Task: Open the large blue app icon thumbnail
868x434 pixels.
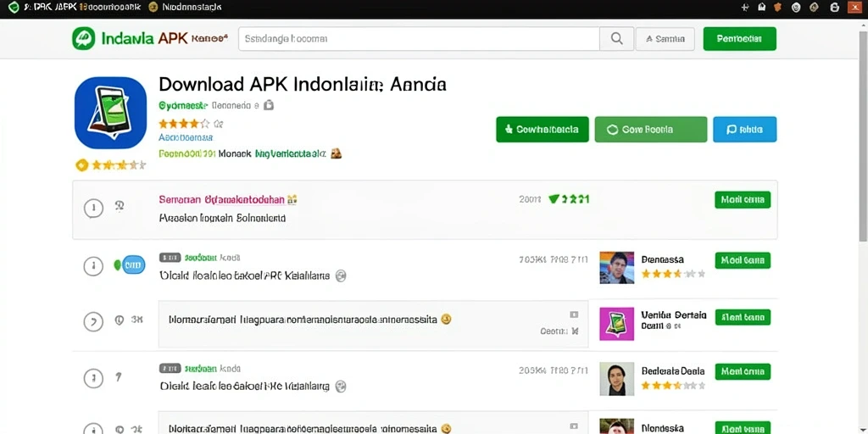Action: pos(110,113)
